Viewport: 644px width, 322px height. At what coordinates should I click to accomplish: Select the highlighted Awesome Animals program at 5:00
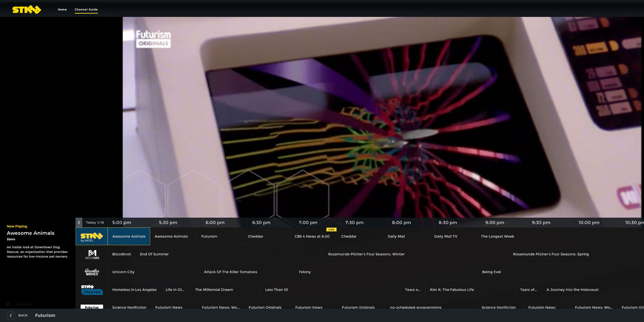click(129, 236)
